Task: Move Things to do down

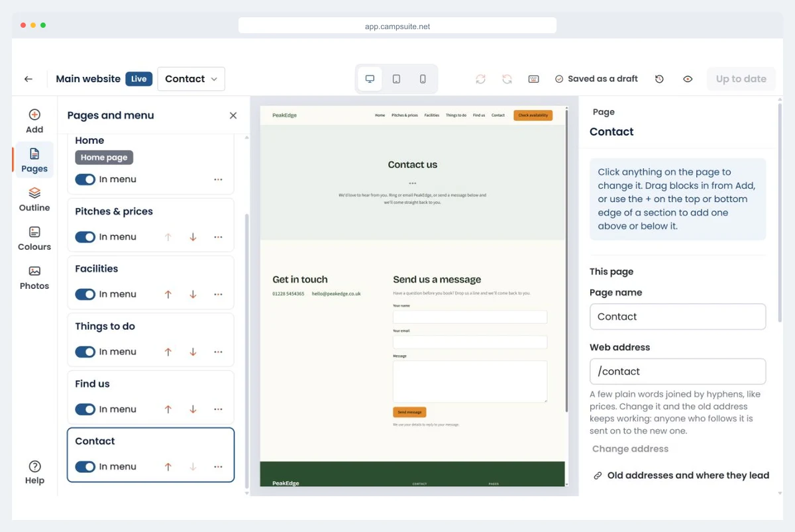Action: point(193,352)
